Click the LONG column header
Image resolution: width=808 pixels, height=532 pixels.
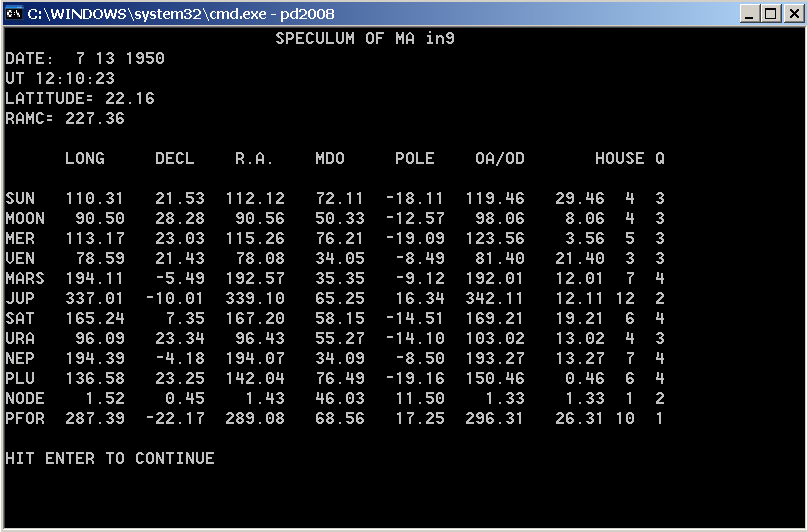pyautogui.click(x=85, y=159)
